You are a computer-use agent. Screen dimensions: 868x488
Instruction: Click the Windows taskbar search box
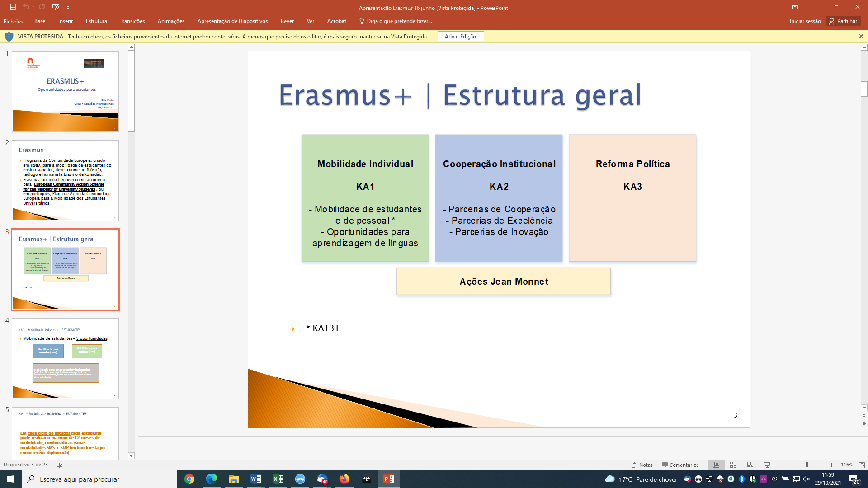coord(99,479)
